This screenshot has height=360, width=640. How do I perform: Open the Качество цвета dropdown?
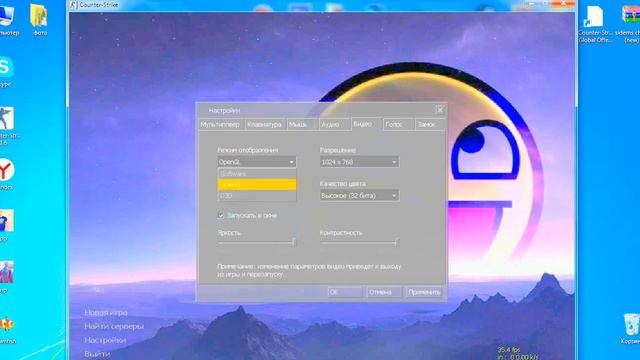pos(359,196)
